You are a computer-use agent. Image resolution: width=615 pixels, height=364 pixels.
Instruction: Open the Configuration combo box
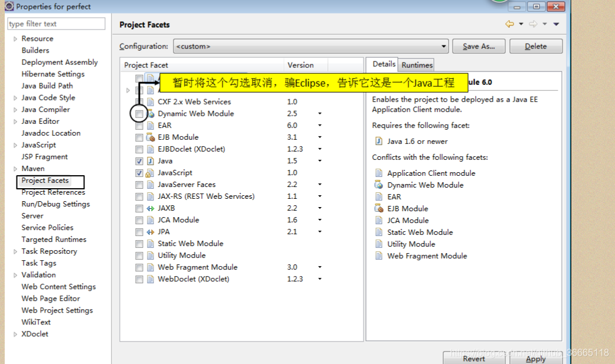[x=310, y=46]
